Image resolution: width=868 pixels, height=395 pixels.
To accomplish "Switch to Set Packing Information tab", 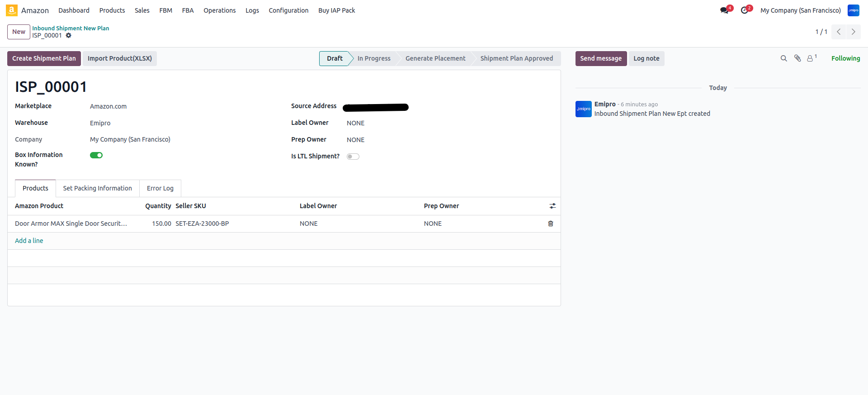I will click(97, 188).
